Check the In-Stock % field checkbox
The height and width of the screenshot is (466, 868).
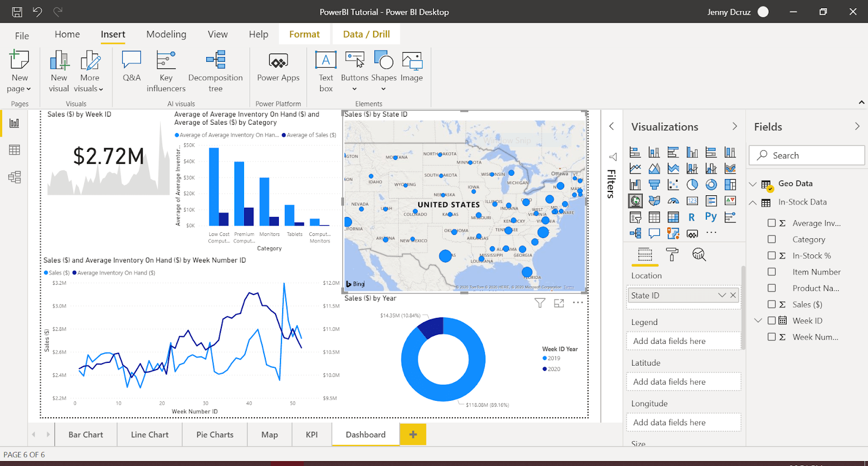coord(771,256)
